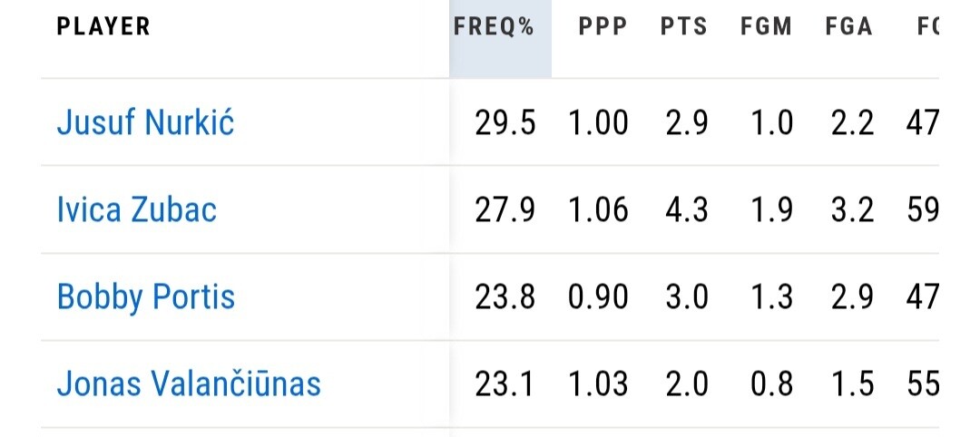Viewport: 980px width, 437px height.
Task: Click Valančiūnas's 23.1 frequency value
Action: 505,384
